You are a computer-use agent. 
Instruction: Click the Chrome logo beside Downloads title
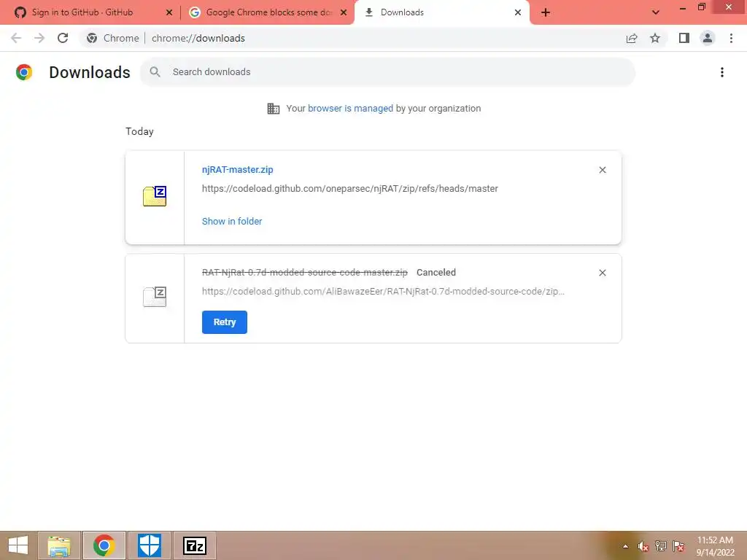click(24, 72)
